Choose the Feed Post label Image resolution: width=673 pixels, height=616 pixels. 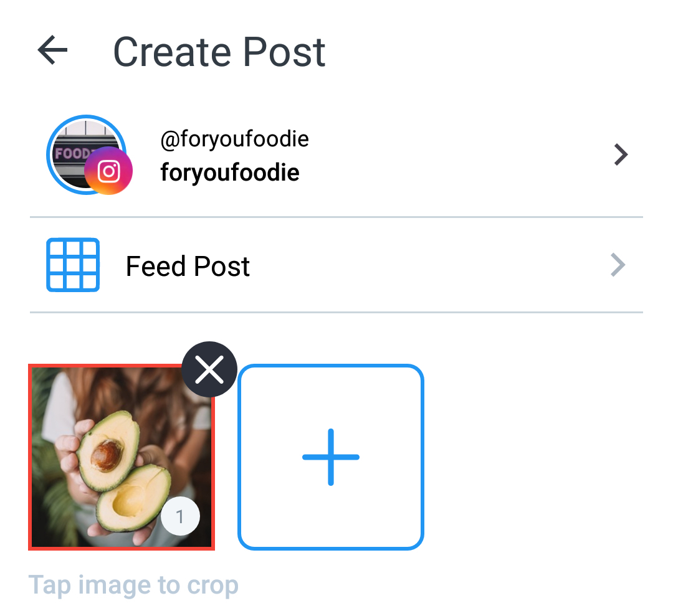coord(188,267)
